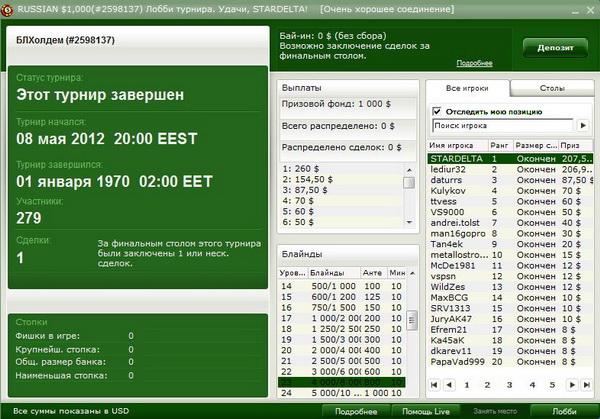
Task: Click participants count 279
Action: pos(29,218)
